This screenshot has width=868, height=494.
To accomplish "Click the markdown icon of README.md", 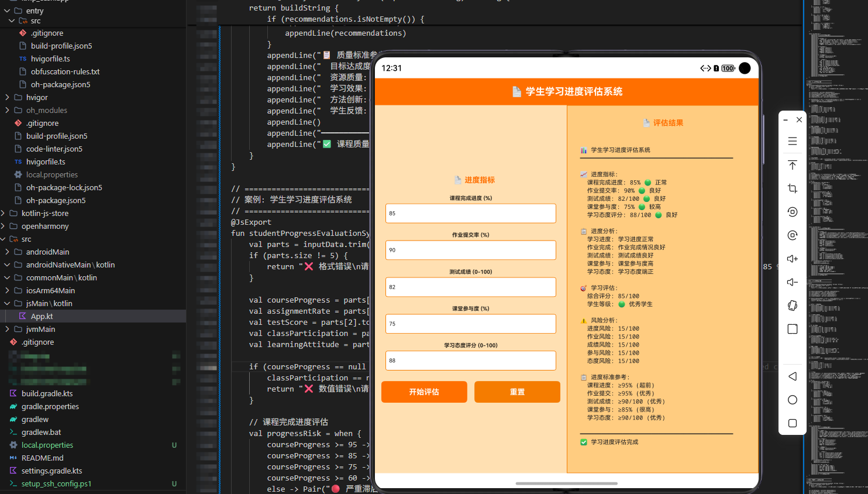I will tap(13, 458).
